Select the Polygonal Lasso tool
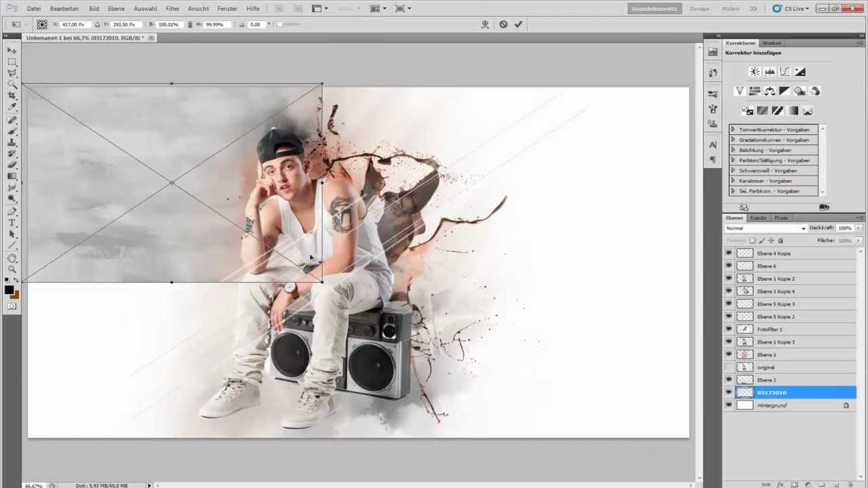The image size is (868, 488). tap(12, 73)
